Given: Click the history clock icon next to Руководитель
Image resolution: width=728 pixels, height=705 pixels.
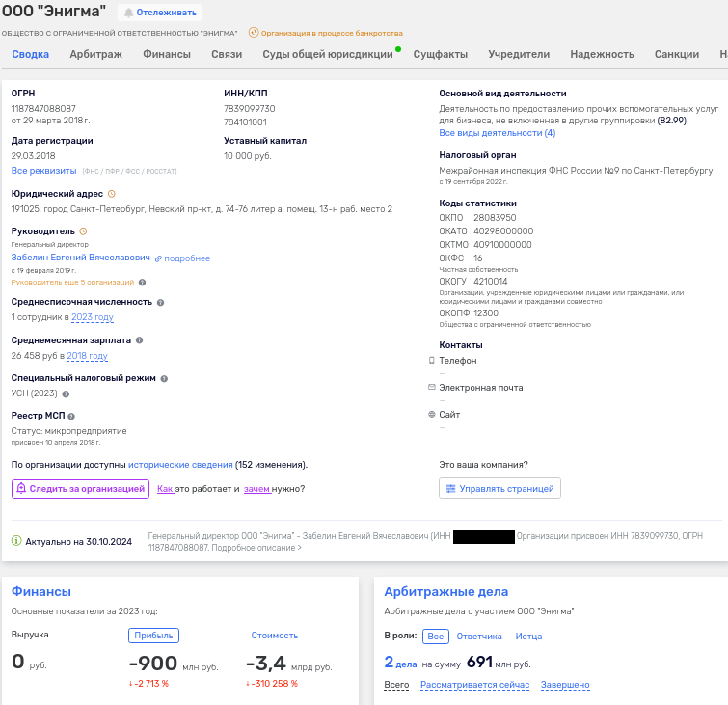Looking at the screenshot, I should (x=83, y=231).
